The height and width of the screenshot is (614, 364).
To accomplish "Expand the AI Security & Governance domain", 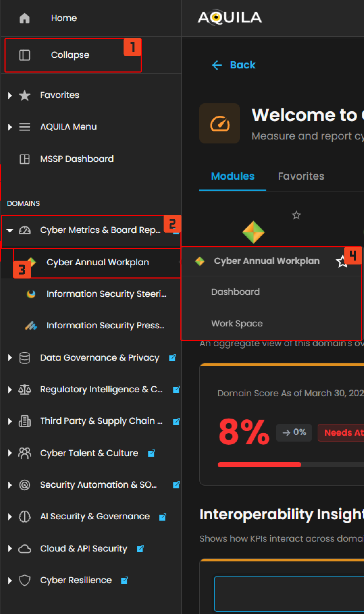I will [10, 516].
